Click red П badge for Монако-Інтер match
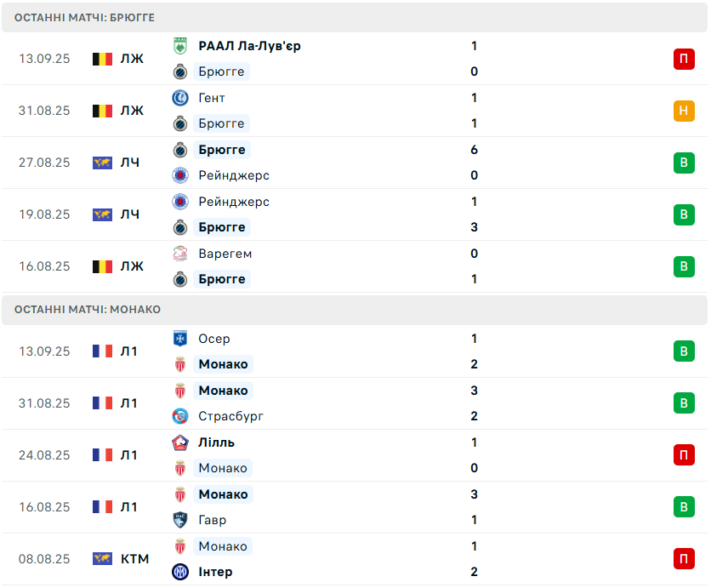This screenshot has height=588, width=711. 684,559
